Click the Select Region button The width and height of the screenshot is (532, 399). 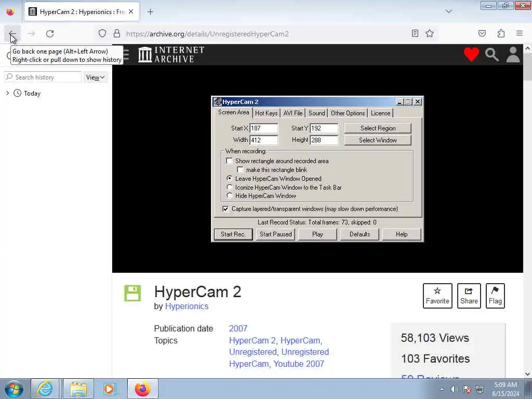(x=378, y=128)
